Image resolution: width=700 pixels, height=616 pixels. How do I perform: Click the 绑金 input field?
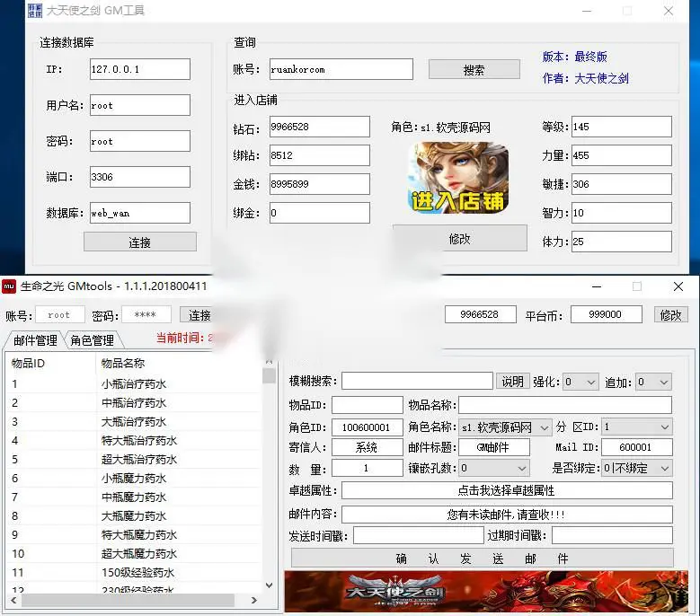pyautogui.click(x=320, y=213)
